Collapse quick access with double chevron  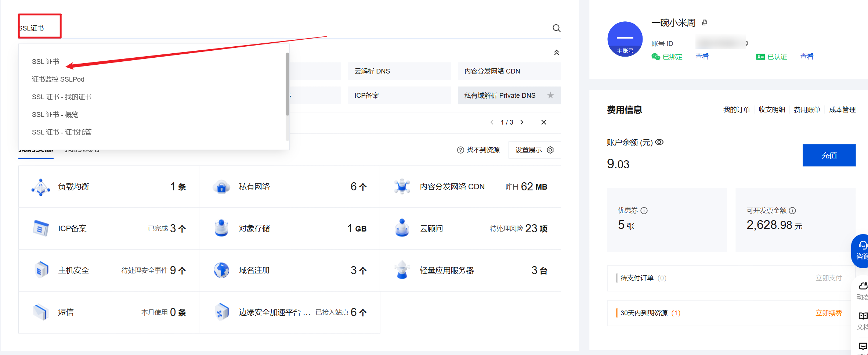tap(557, 52)
